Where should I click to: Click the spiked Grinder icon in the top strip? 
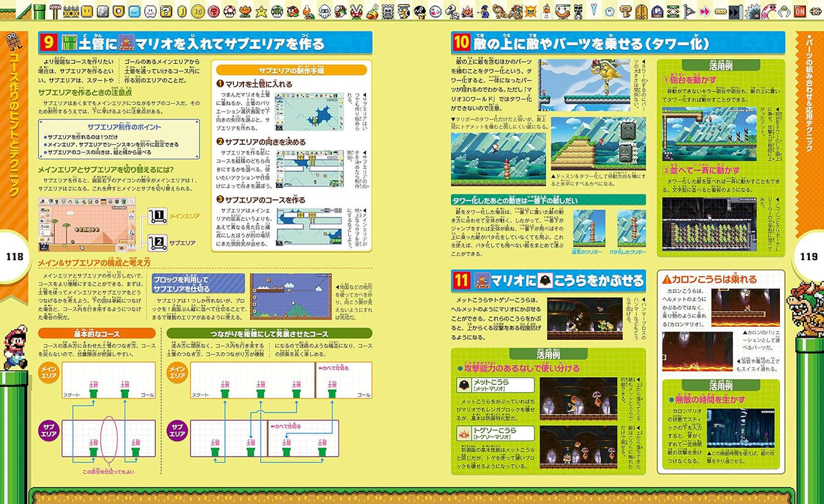753,12
